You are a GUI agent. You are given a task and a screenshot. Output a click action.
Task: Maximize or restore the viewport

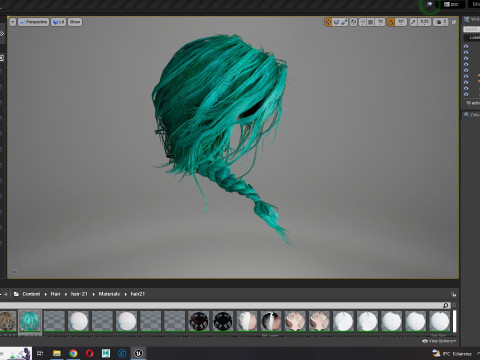pos(454,22)
